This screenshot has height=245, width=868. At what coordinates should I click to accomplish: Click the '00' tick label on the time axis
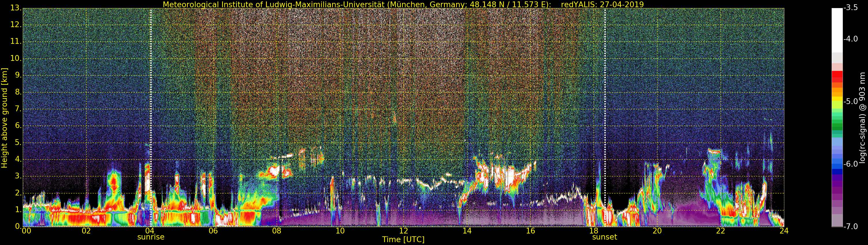pos(26,231)
